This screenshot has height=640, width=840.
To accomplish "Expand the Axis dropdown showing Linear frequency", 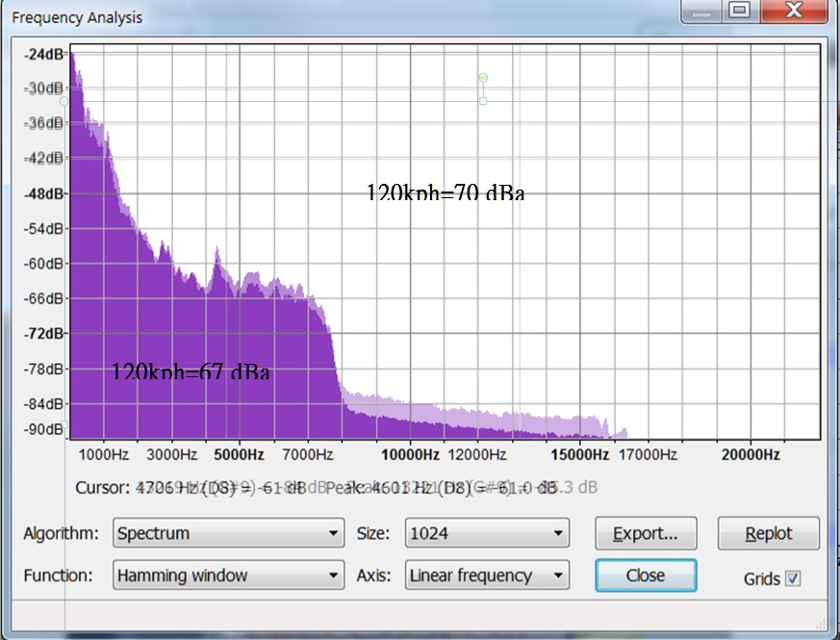I will pos(487,576).
